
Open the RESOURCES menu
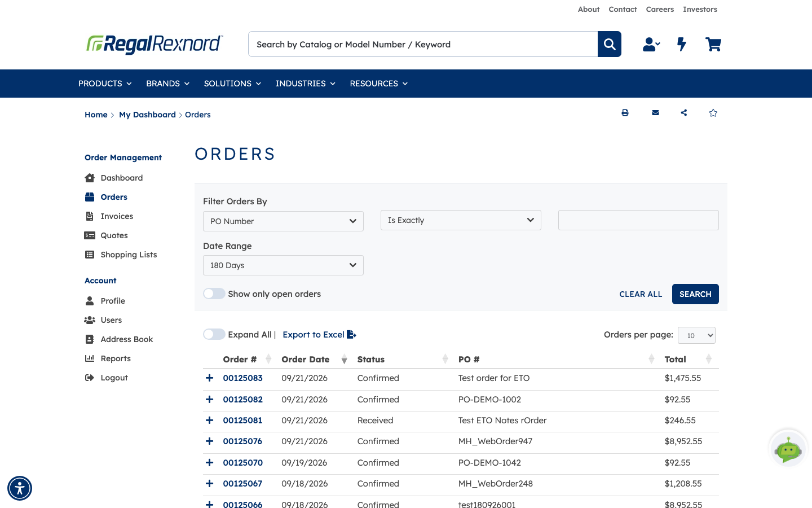[x=378, y=84]
